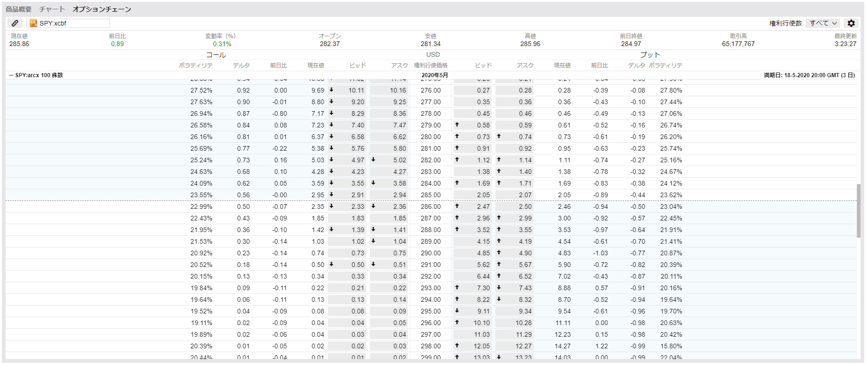
Task: Click the down arrow beside call ask 5.02
Action: [x=373, y=160]
